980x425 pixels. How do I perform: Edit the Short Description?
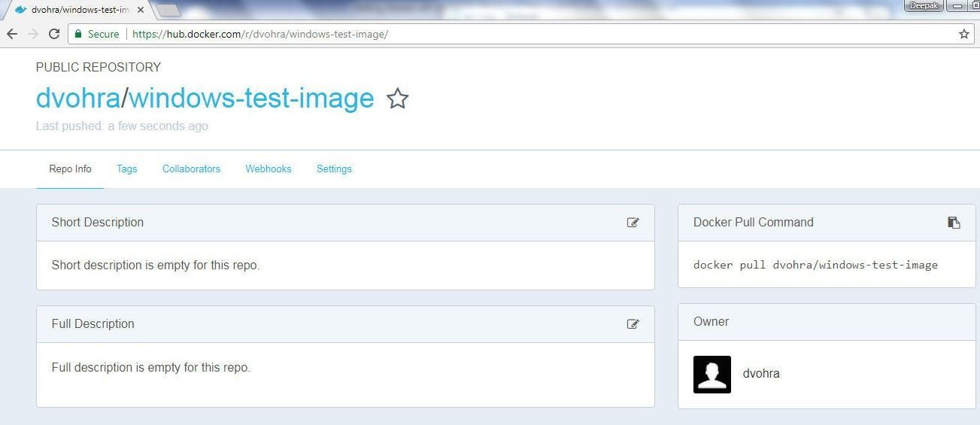[633, 223]
